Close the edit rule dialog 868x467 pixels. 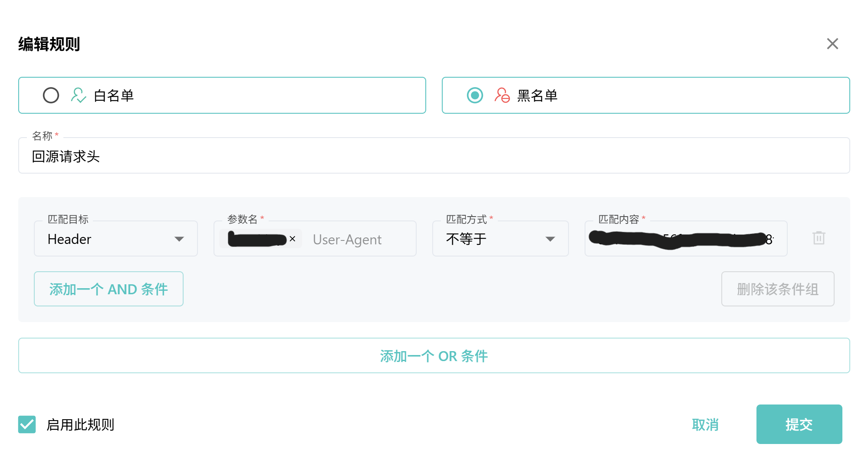point(832,44)
